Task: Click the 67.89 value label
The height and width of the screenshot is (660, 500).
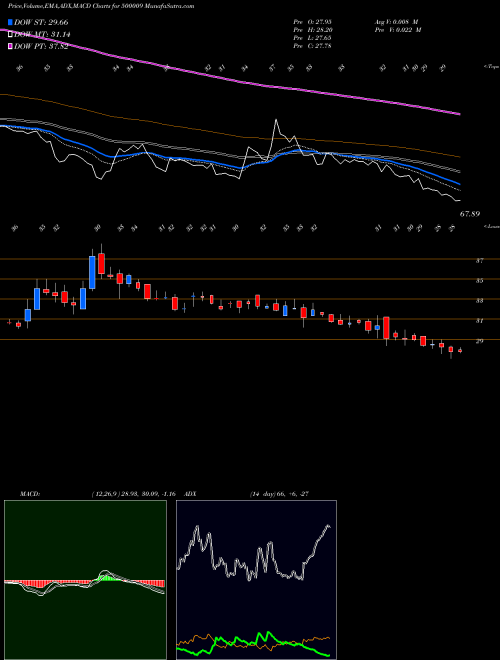Action: tap(470, 214)
